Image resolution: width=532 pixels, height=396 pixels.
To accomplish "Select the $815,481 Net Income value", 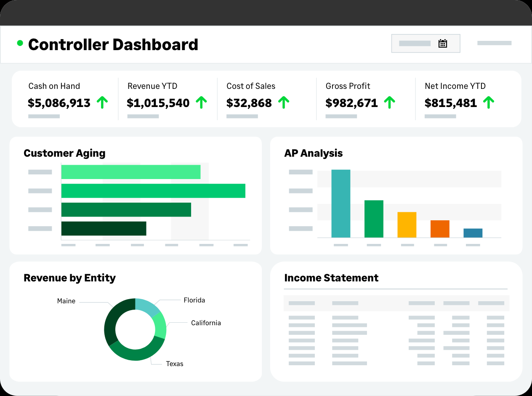I will pos(451,103).
